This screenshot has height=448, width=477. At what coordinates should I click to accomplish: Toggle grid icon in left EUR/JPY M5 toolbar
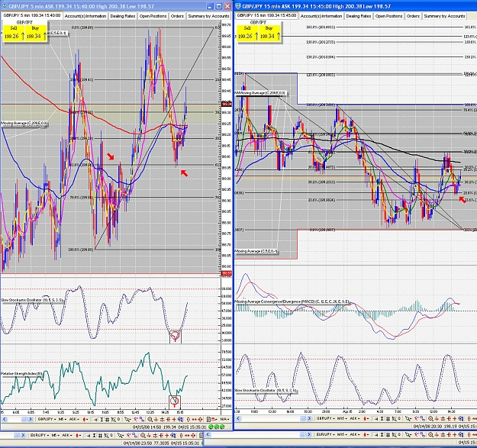click(100, 436)
